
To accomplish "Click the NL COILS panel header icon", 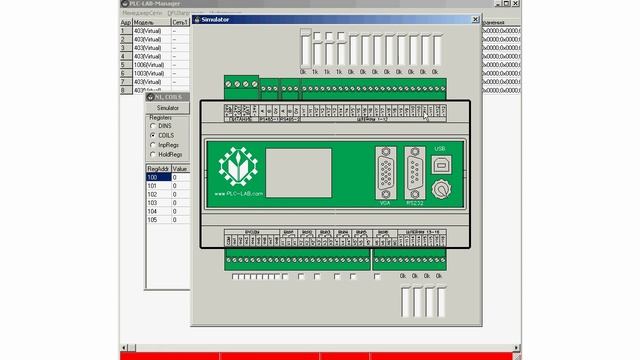I will coord(150,97).
